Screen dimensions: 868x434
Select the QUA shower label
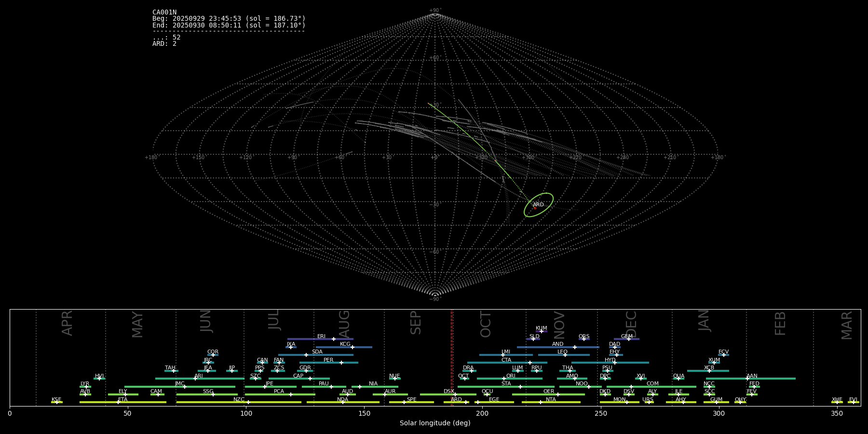click(678, 376)
